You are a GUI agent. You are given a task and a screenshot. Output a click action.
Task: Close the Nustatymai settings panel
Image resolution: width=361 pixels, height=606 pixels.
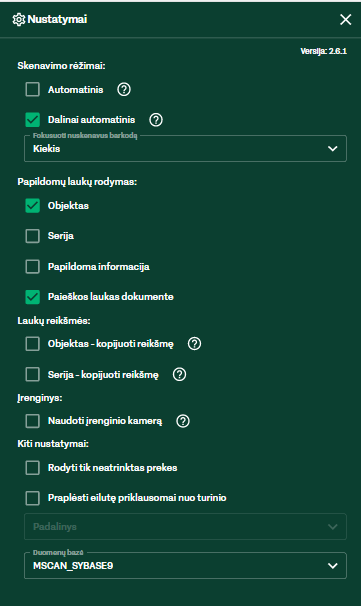pyautogui.click(x=345, y=19)
